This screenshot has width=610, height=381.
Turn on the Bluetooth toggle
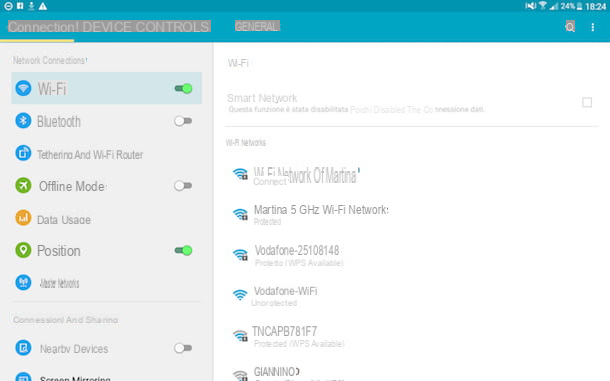coord(183,121)
